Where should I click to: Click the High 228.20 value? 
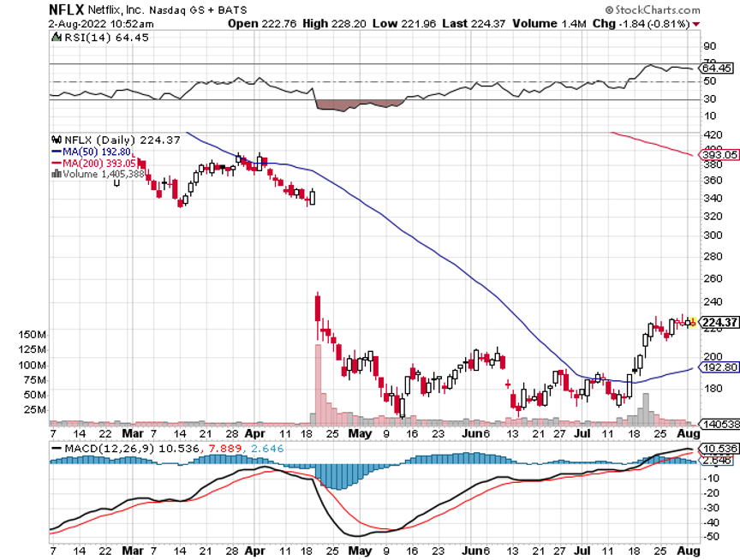click(x=334, y=24)
